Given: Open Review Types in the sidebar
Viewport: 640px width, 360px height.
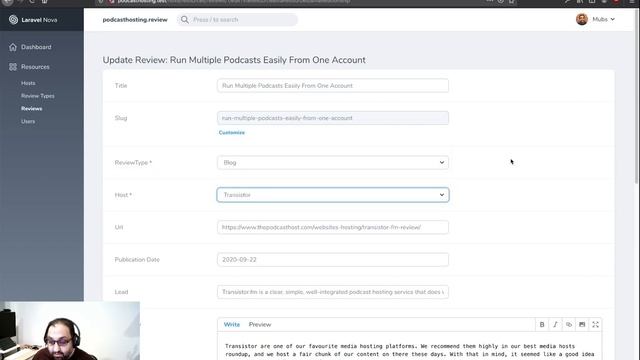Looking at the screenshot, I should pos(38,96).
